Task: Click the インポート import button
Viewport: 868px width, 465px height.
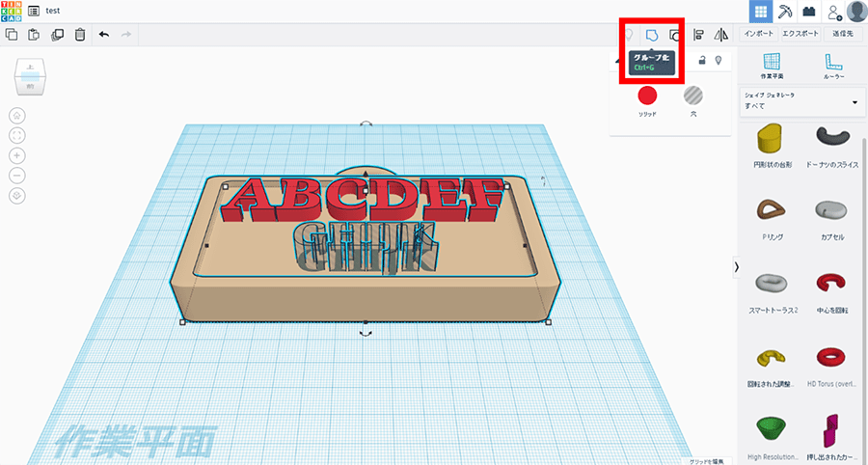Action: (x=759, y=34)
